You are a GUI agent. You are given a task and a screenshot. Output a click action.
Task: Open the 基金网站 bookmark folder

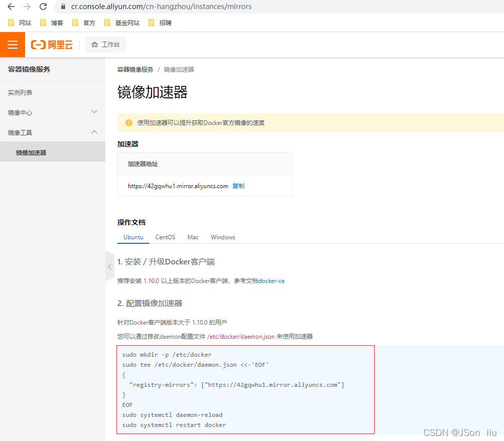(x=122, y=23)
